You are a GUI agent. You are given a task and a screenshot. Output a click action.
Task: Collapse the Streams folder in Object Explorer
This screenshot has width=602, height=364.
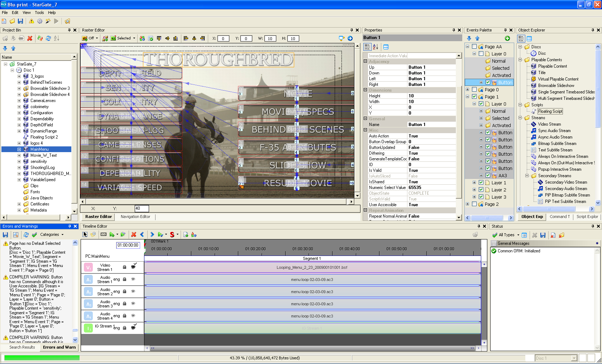(520, 118)
